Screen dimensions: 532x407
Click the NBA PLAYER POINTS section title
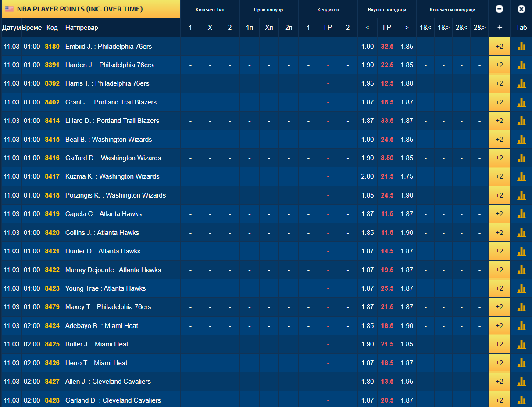tap(80, 9)
